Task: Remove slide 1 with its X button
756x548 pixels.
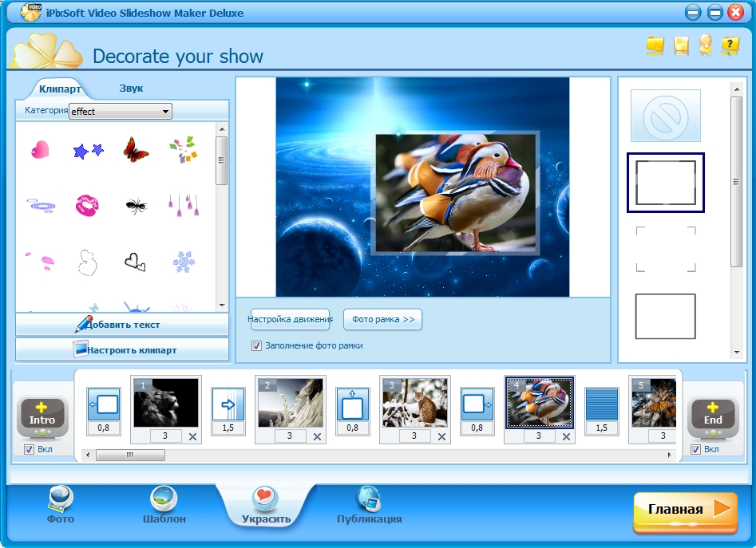Action: (x=192, y=436)
